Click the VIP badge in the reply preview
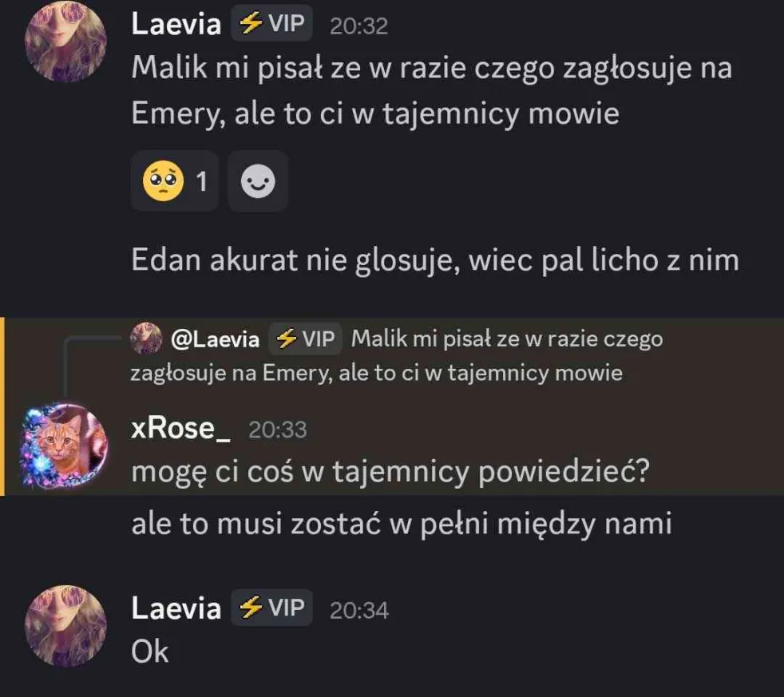The image size is (784, 697). pyautogui.click(x=305, y=339)
